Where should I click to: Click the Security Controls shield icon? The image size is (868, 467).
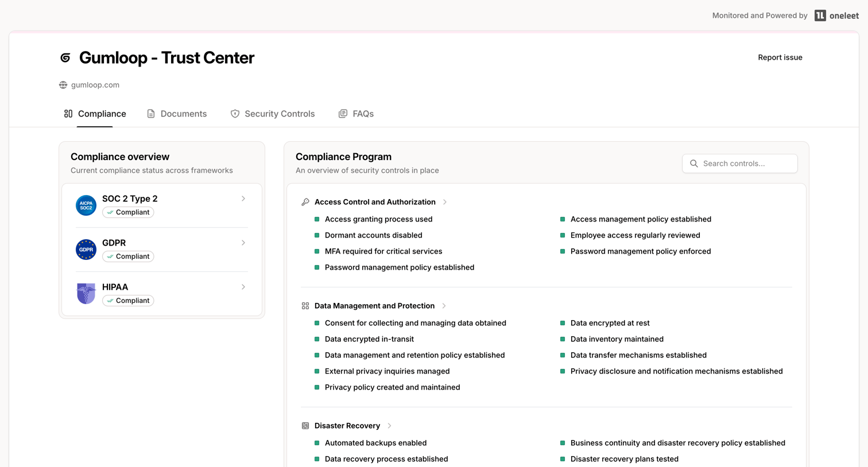(x=235, y=114)
